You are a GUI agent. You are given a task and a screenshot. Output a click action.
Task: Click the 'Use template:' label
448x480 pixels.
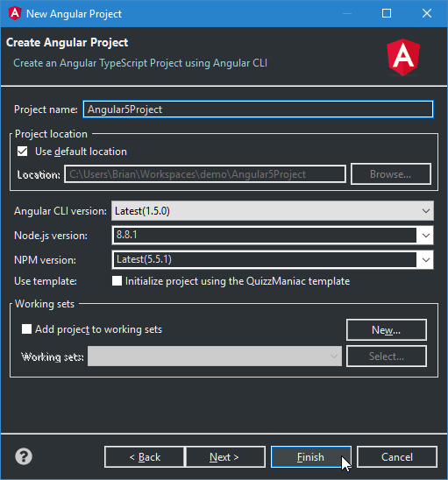46,281
